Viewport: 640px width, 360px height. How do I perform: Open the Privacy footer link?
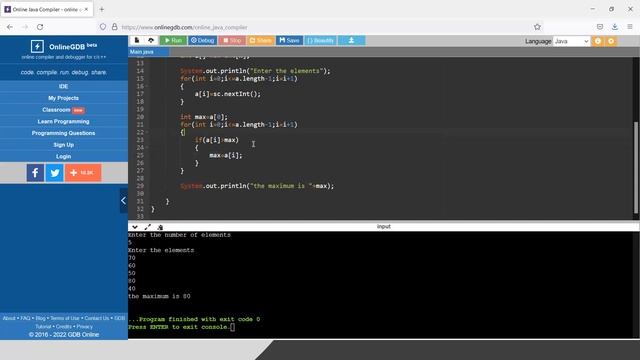84,327
